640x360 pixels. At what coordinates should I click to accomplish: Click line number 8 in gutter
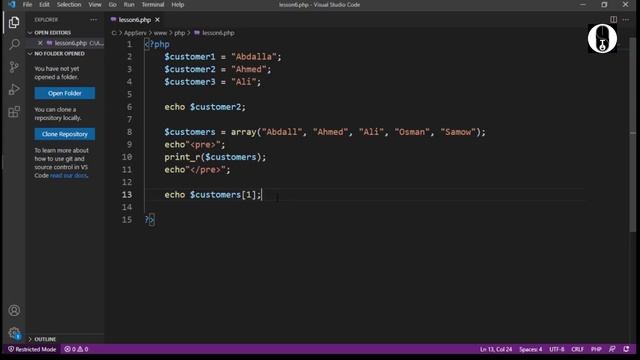[x=129, y=132]
